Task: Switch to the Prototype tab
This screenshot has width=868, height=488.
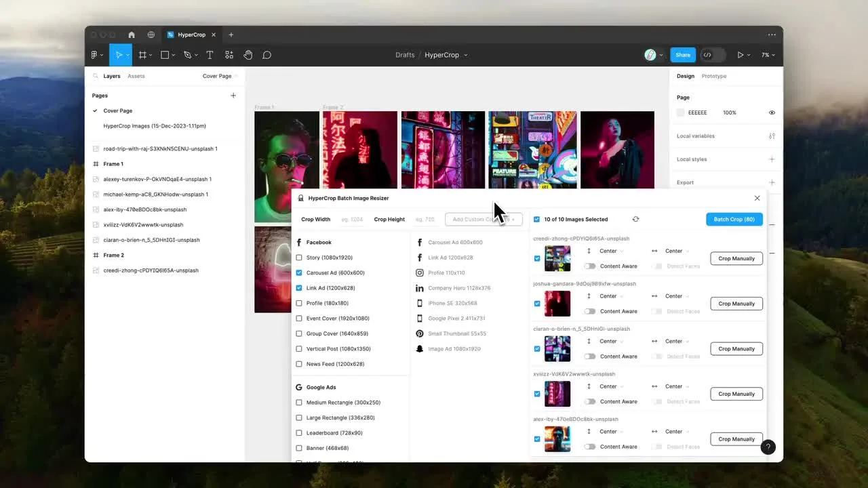Action: point(713,76)
